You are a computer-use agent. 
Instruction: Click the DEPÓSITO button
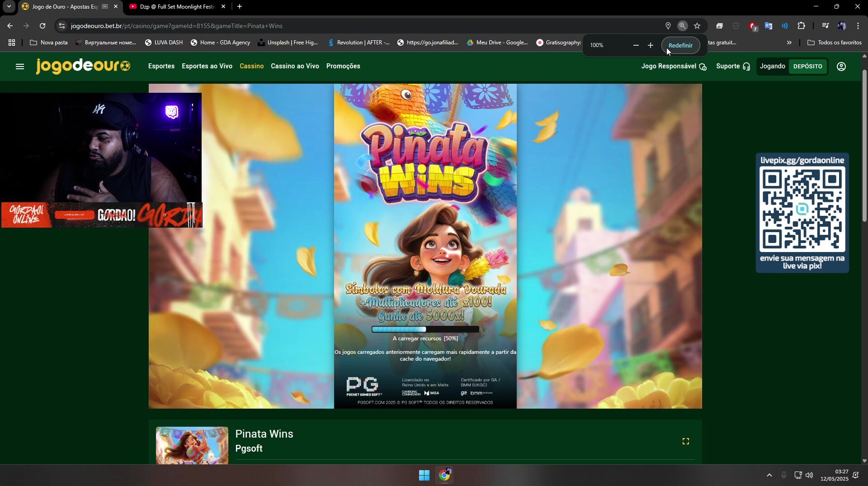pyautogui.click(x=807, y=67)
